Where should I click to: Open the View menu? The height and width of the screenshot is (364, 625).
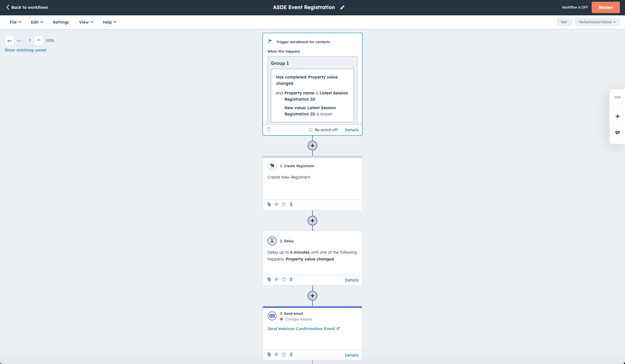[x=86, y=22]
